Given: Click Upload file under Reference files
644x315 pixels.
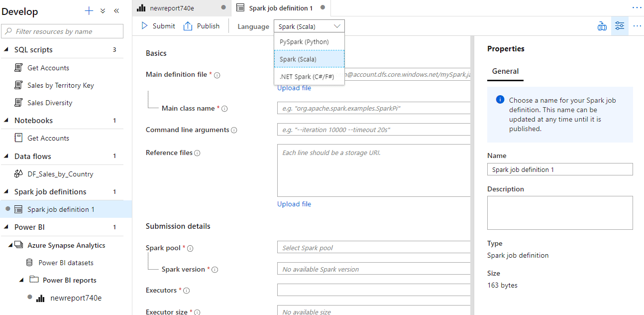Looking at the screenshot, I should coord(294,204).
